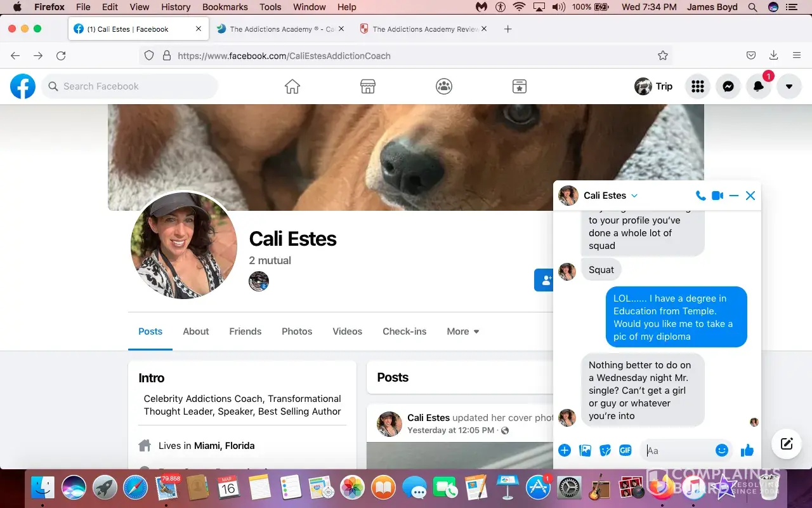Switch to the Posts tab

[150, 331]
